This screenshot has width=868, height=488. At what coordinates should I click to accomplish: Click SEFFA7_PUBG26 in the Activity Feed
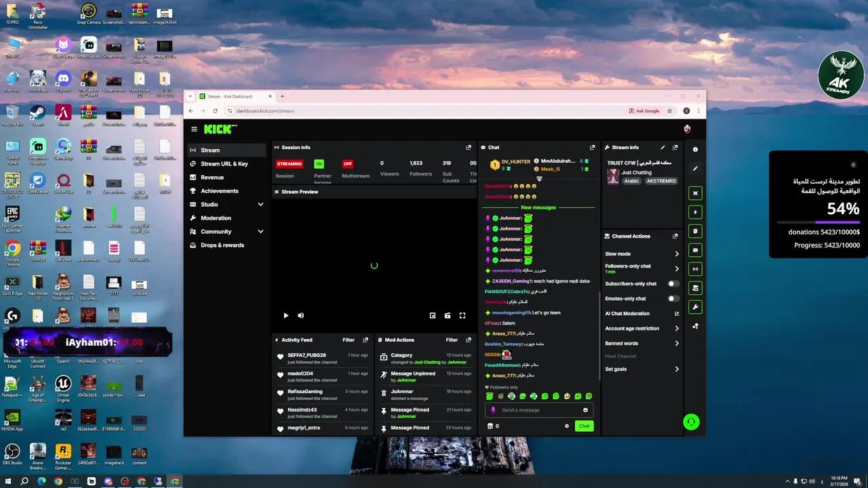(307, 355)
